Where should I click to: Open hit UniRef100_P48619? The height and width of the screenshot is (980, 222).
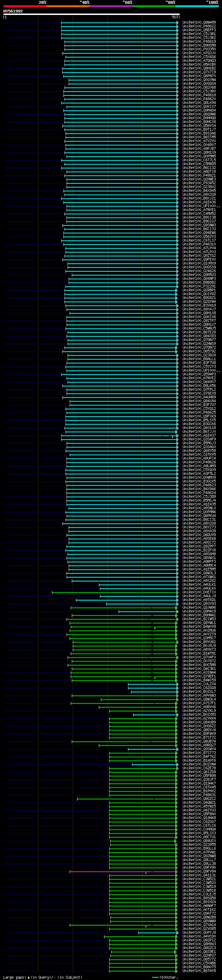coord(199,41)
